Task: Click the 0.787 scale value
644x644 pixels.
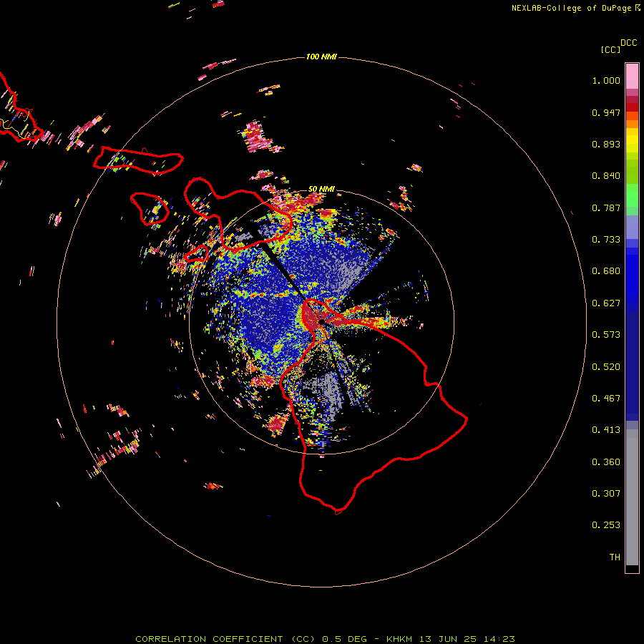Action: point(606,208)
